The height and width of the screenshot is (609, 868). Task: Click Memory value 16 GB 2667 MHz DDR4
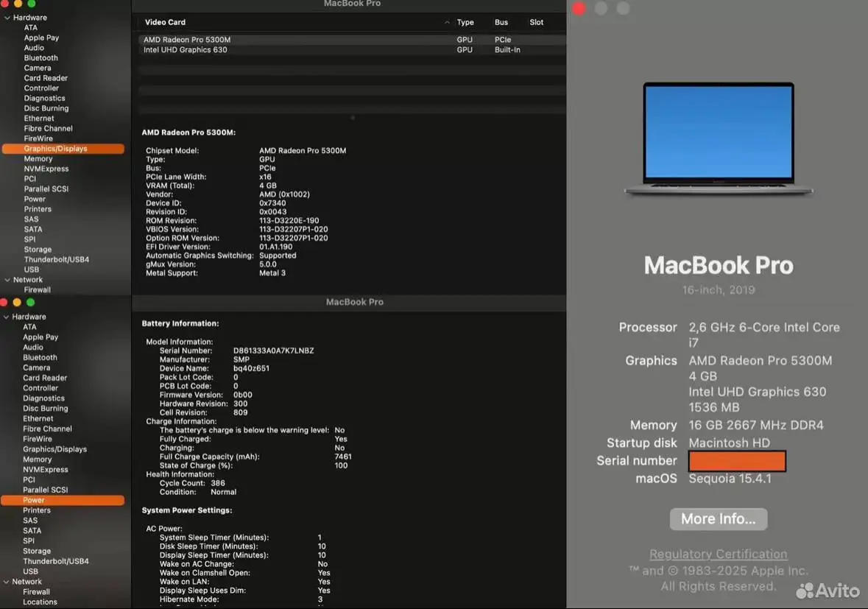755,425
